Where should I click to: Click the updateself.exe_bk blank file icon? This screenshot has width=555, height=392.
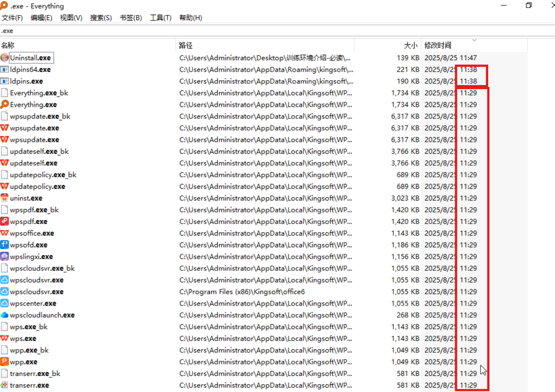[x=4, y=151]
